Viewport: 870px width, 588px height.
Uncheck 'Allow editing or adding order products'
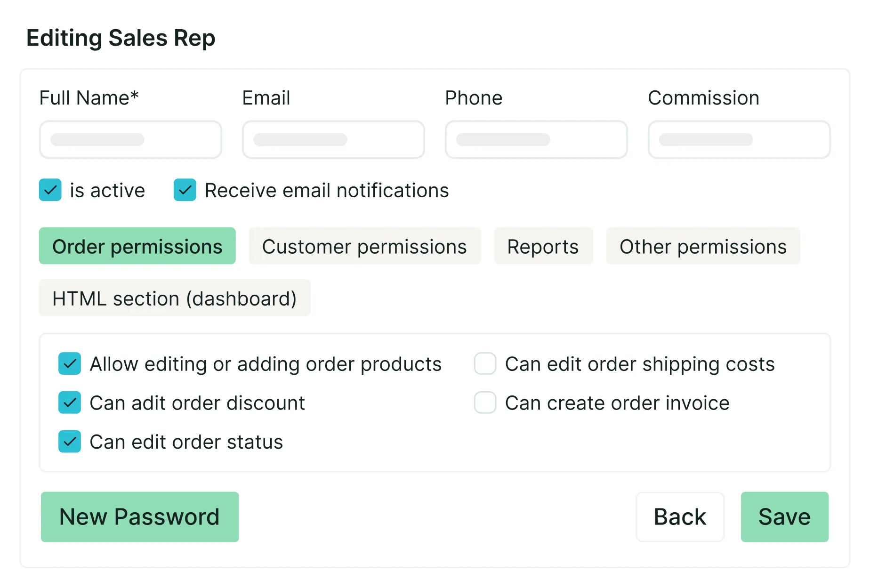point(70,364)
